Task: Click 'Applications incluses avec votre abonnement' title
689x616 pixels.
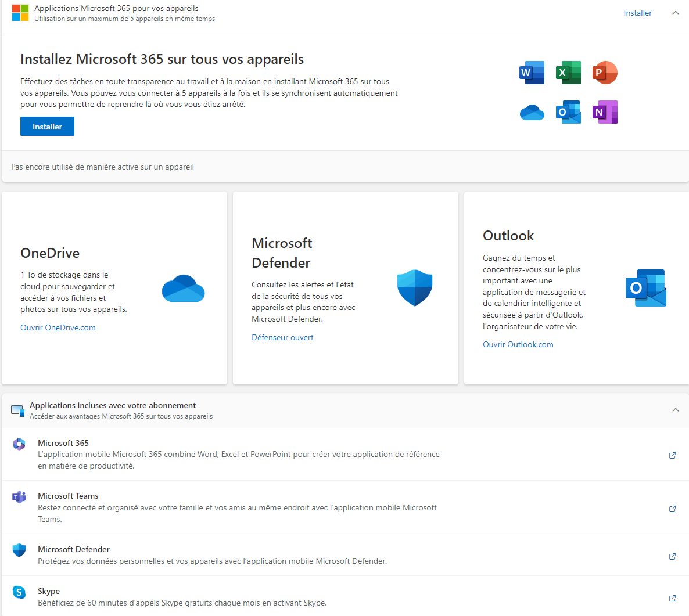Action: tap(113, 405)
